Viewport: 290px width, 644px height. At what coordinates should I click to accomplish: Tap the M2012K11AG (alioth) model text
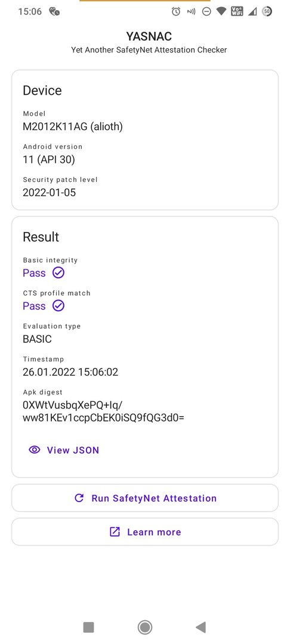click(73, 126)
